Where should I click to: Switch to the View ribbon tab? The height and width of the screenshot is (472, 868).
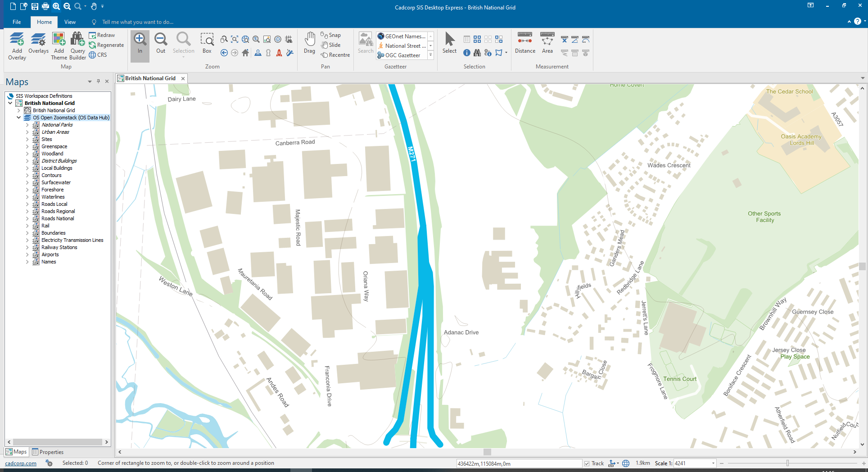pos(70,22)
